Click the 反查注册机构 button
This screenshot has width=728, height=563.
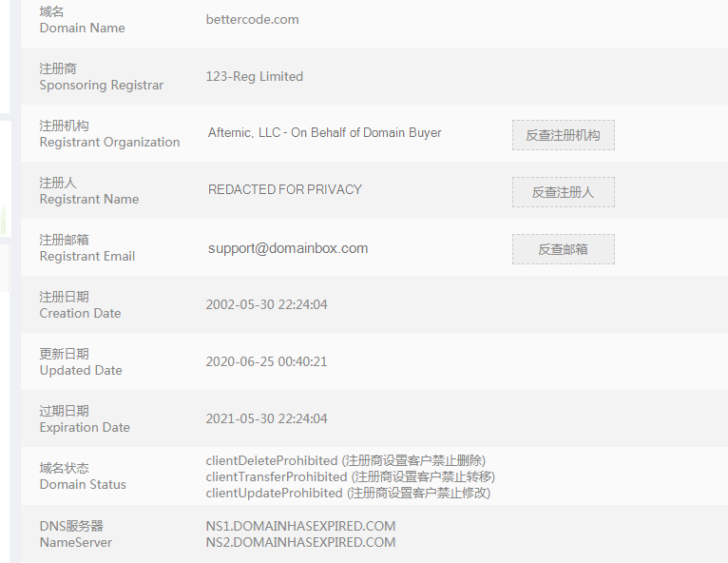pos(563,135)
